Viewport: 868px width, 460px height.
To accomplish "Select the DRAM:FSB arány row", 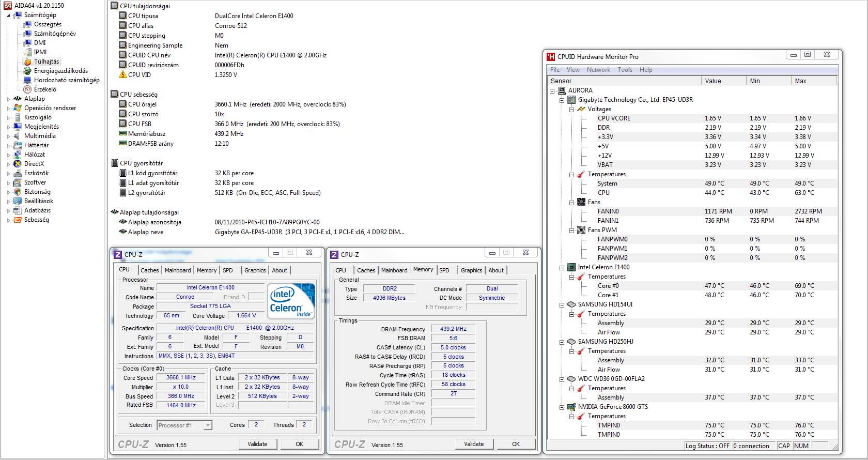I will click(174, 144).
